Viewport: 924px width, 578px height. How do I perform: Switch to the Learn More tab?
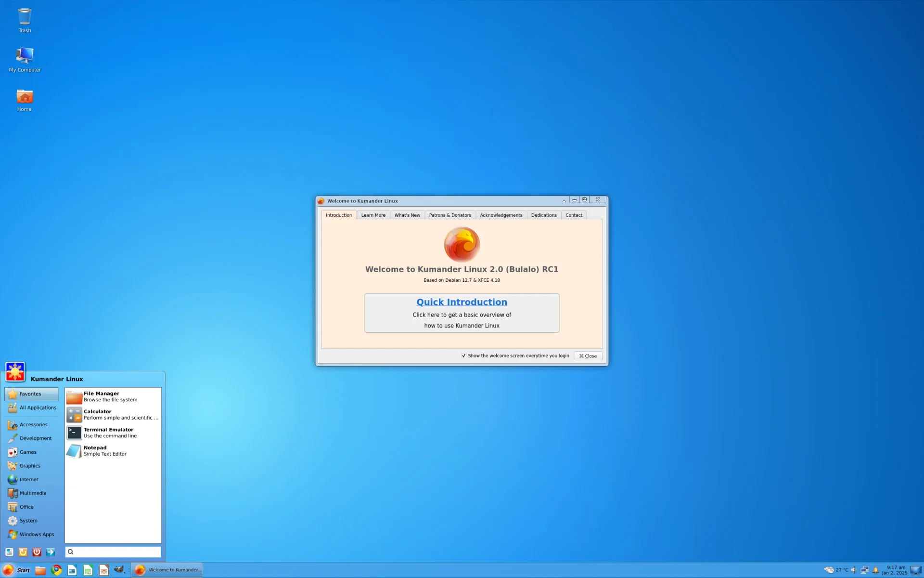[x=372, y=214]
